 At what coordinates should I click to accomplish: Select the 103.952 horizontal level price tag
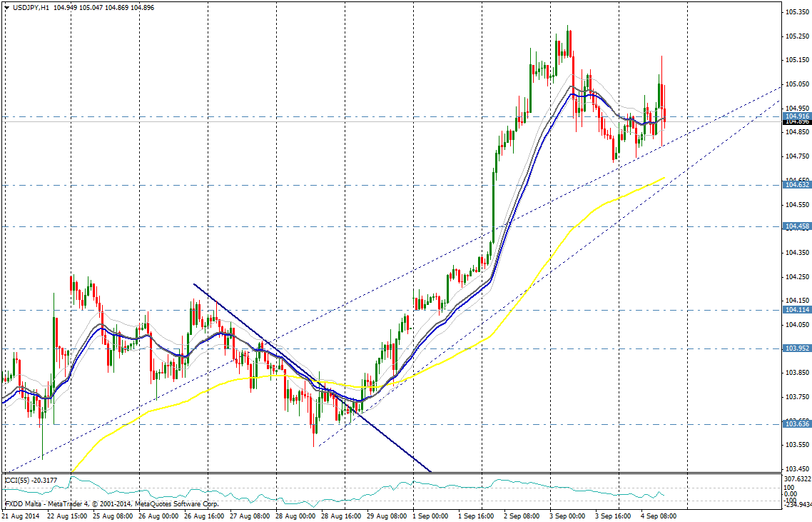797,348
